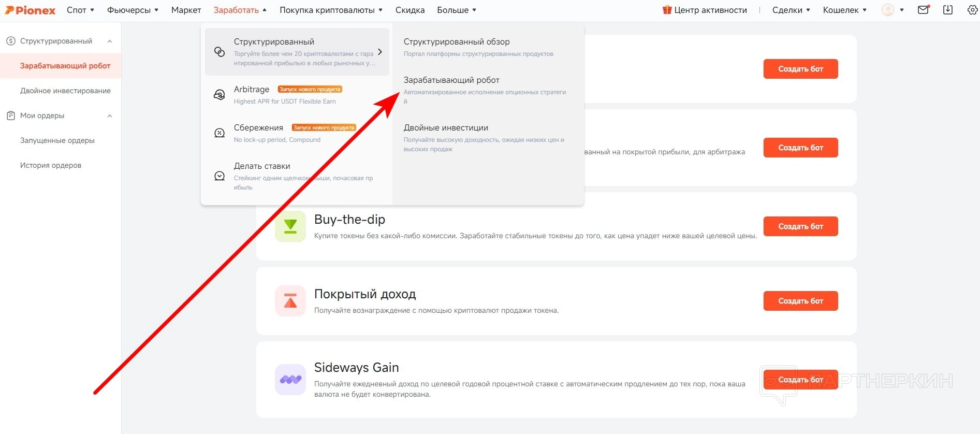This screenshot has height=434, width=980.
Task: Click Создать бот for Покрытый доход
Action: [800, 301]
